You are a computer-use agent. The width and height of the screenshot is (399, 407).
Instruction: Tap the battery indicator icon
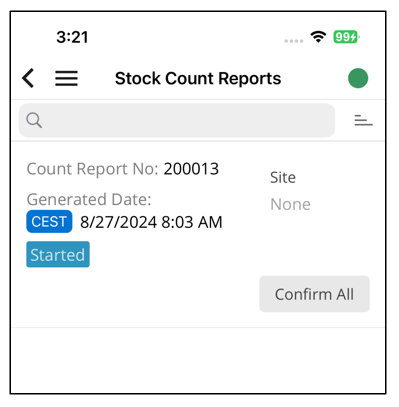(x=346, y=37)
